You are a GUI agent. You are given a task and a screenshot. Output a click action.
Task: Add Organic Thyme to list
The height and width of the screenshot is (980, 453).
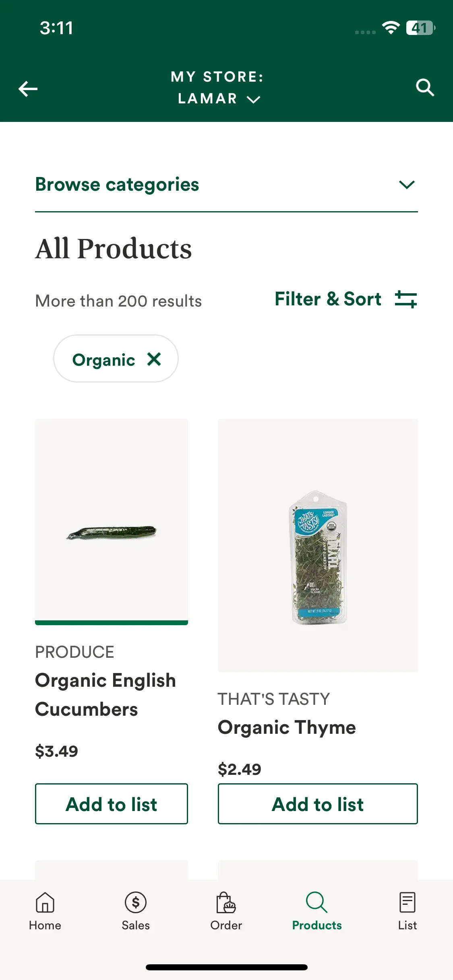[318, 804]
